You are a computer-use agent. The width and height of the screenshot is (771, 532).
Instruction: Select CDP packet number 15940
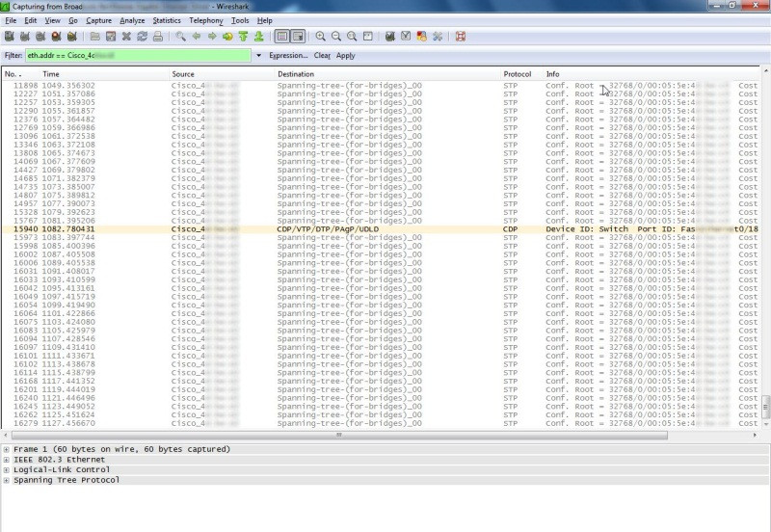coord(381,229)
